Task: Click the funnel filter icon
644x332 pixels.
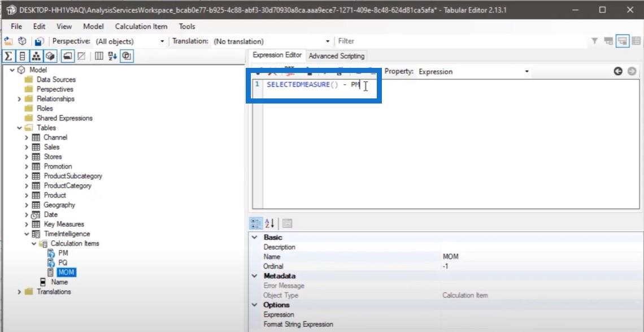Action: 594,41
